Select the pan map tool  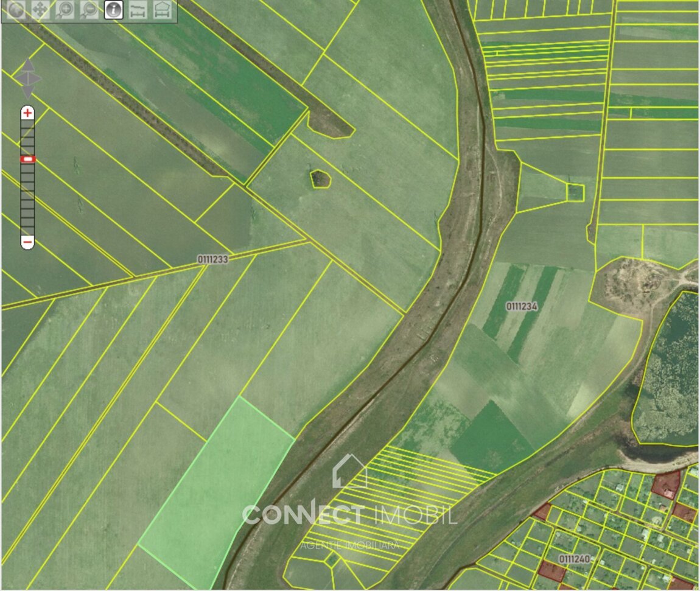[x=40, y=10]
